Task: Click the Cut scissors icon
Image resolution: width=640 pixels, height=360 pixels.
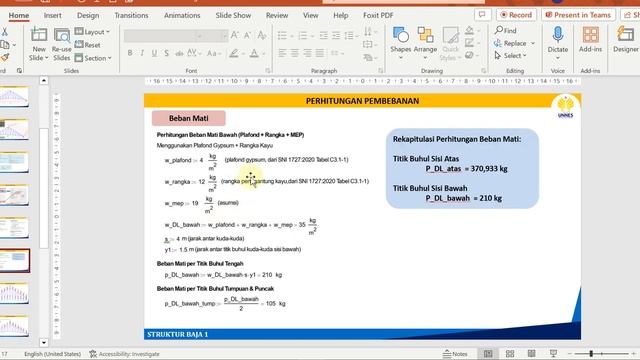Action: click(4, 32)
